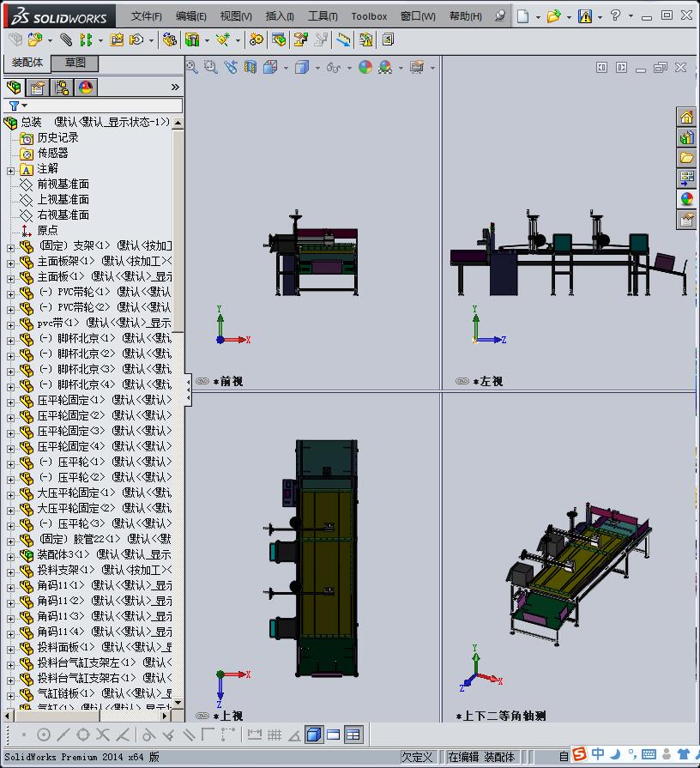Toggle the Chinese input mode indicator
This screenshot has width=700, height=768.
pos(598,754)
